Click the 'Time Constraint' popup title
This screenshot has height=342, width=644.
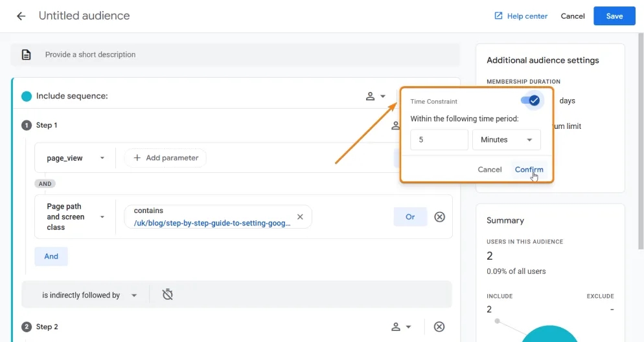(x=433, y=102)
